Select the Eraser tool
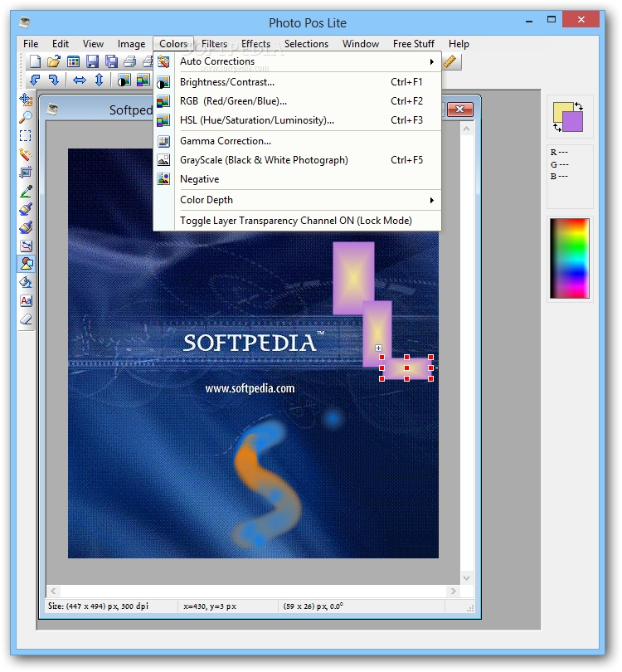The width and height of the screenshot is (622, 672). pyautogui.click(x=26, y=319)
